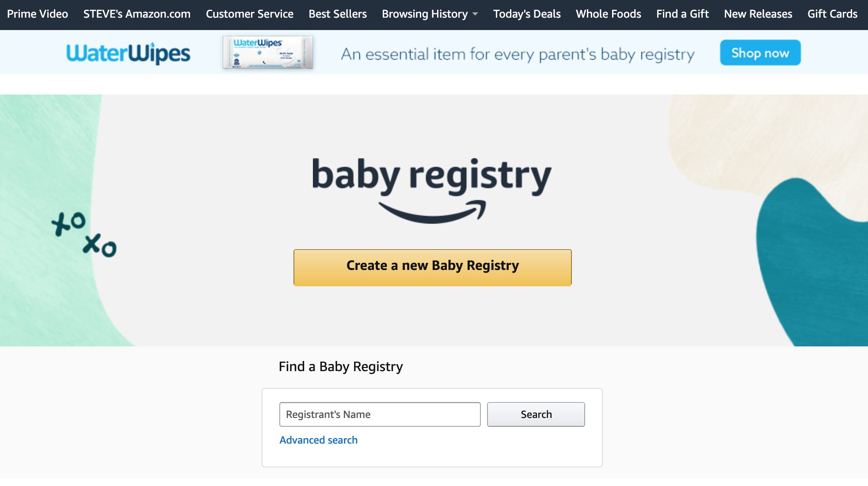The width and height of the screenshot is (868, 486).
Task: Click the Browsing History chevron arrow
Action: pos(474,15)
